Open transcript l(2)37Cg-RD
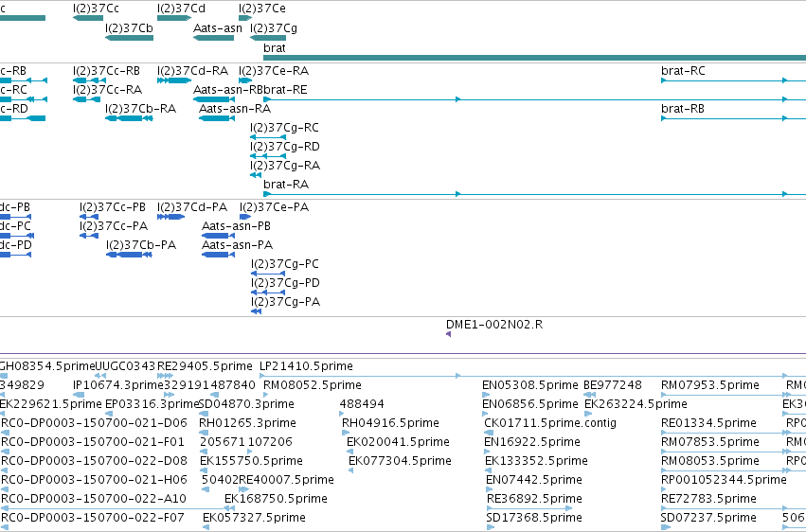Screen dimensions: 806x532 point(285,147)
